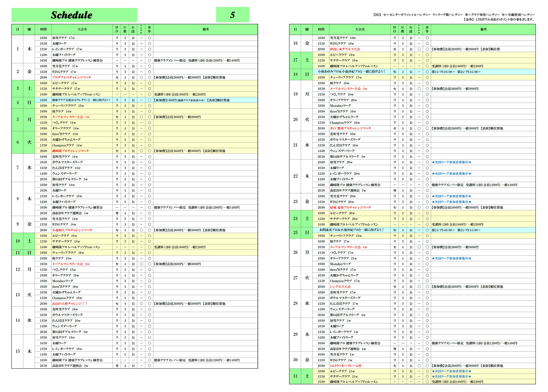548x392 pixels.
Task: Click three'Hクラブ 14w entry
Action: tap(65, 134)
